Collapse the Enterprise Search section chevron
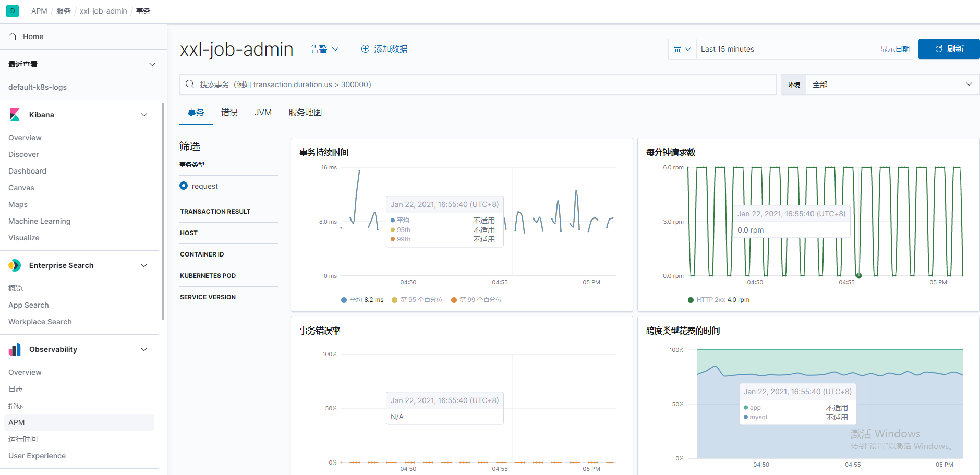The height and width of the screenshot is (475, 980). pos(144,265)
